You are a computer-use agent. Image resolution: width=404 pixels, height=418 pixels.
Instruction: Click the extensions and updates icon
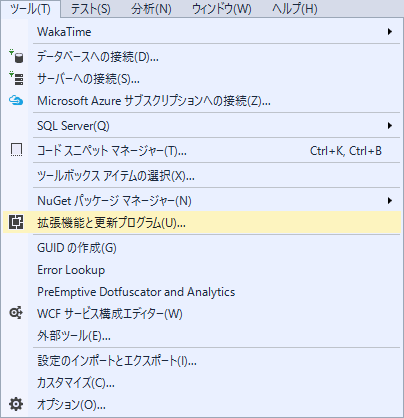16,222
